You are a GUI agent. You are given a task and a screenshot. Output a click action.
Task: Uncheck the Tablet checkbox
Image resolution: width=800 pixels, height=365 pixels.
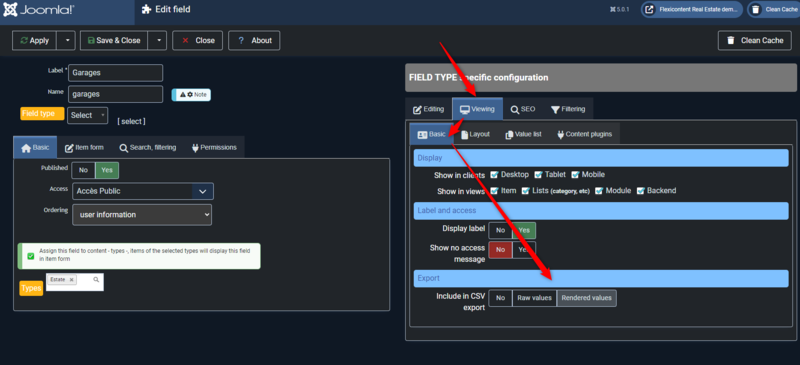538,175
